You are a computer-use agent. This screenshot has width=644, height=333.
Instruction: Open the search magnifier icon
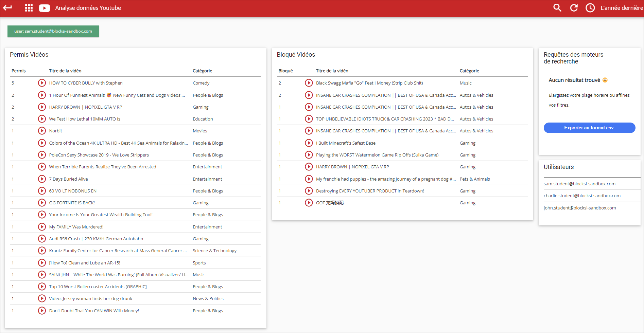557,8
